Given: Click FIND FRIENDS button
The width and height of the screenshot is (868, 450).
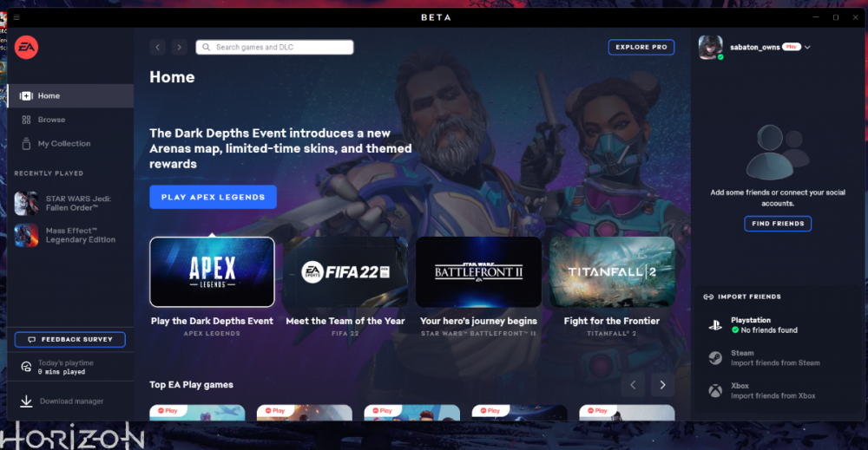Looking at the screenshot, I should click(778, 224).
